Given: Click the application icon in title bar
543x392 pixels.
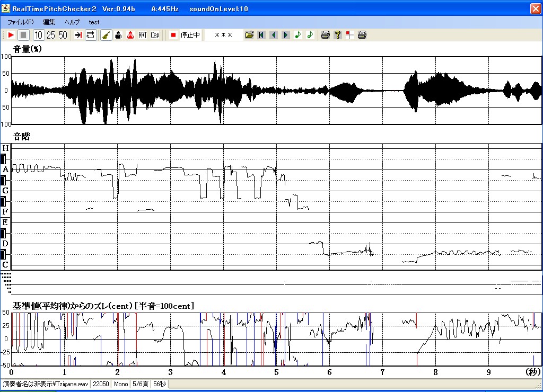Looking at the screenshot, I should 5,8.
